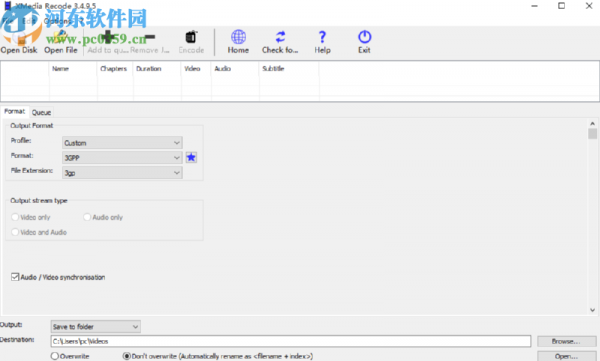Switch to the Format tab
Viewport: 600px width, 361px height.
[15, 111]
